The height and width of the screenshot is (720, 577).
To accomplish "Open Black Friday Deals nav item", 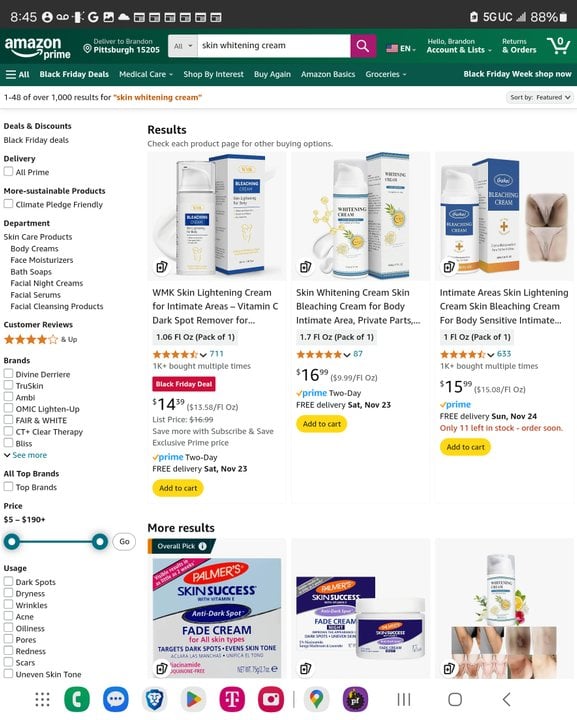I will 74,74.
